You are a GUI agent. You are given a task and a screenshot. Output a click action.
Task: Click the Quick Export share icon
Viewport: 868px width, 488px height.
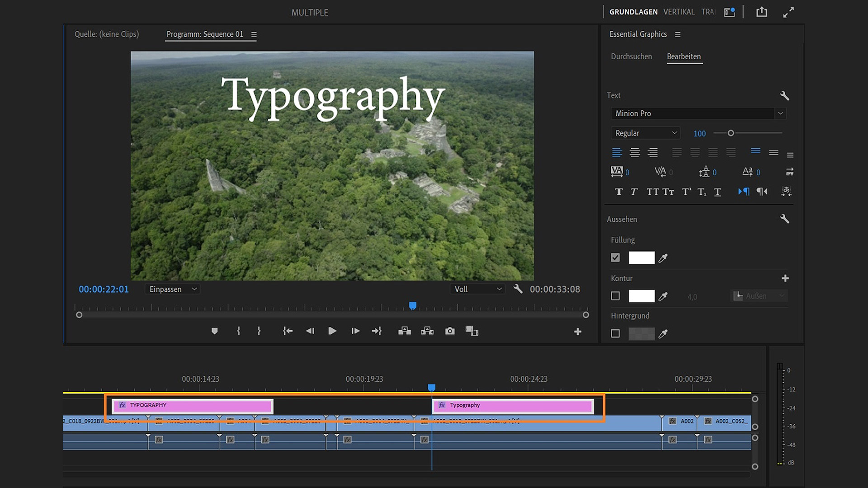click(x=762, y=12)
